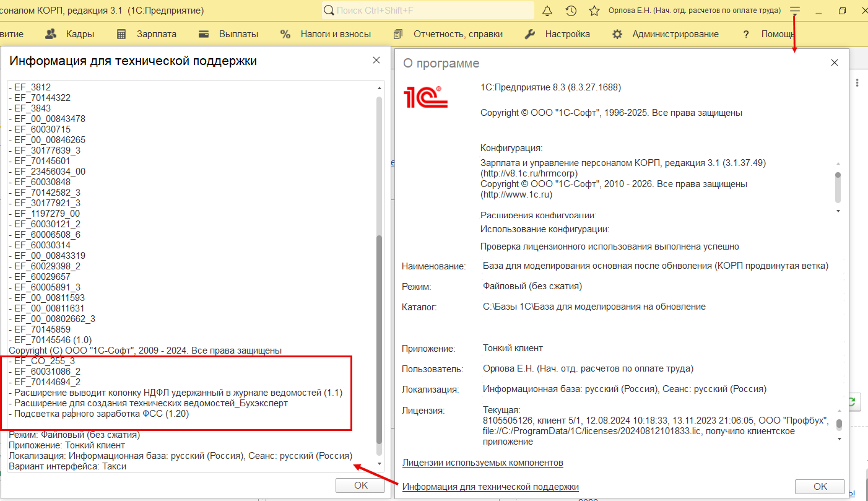This screenshot has width=868, height=501.
Task: Close the Информация для технической поддержки dialog
Action: (376, 61)
